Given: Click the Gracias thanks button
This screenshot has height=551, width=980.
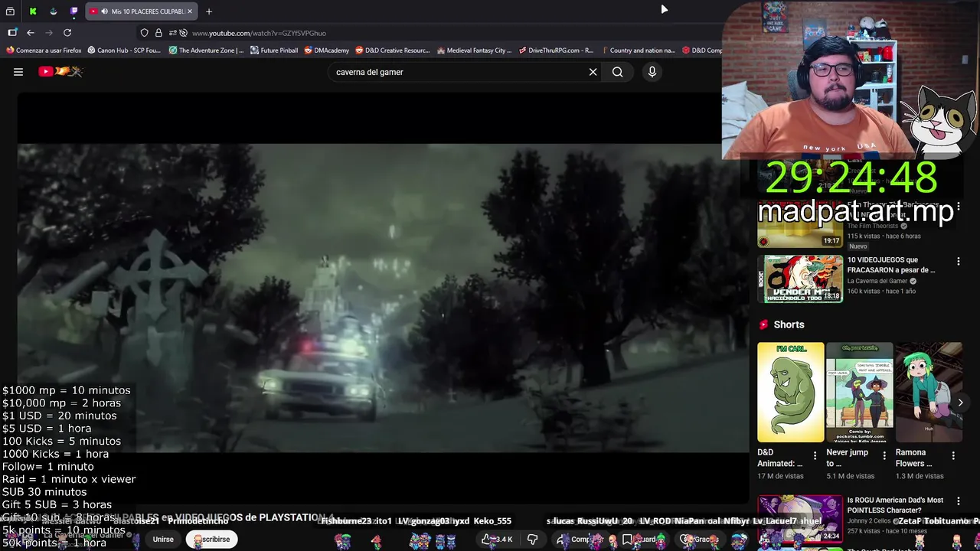Looking at the screenshot, I should point(701,540).
